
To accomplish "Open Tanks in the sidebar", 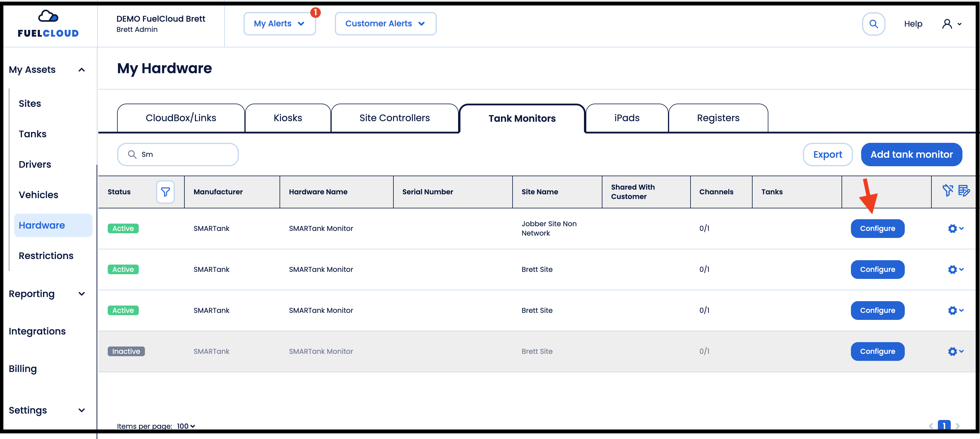I will pyautogui.click(x=32, y=134).
